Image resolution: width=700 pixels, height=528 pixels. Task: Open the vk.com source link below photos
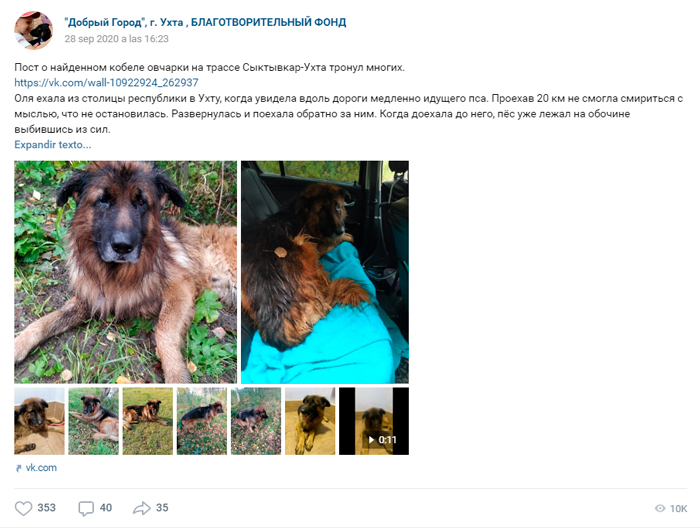[x=41, y=468]
